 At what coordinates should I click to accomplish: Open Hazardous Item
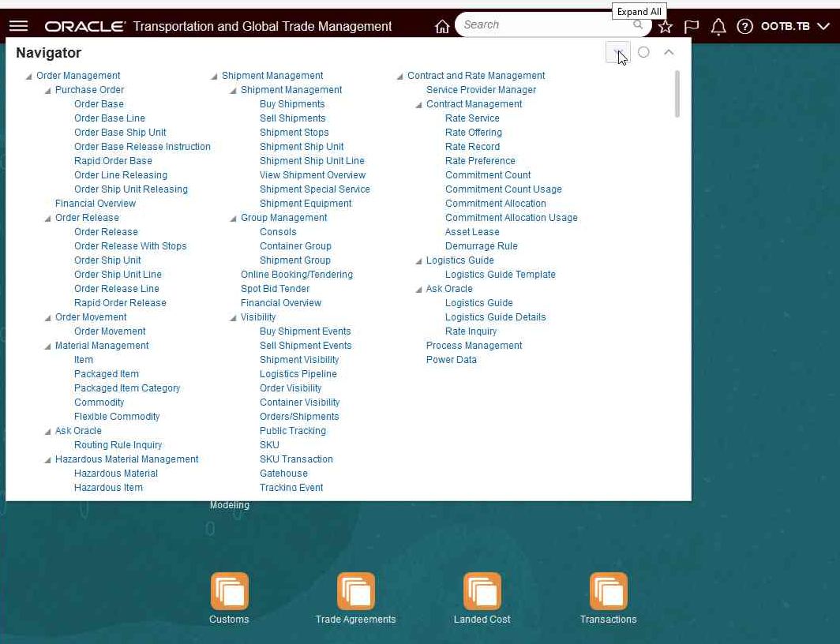pos(108,487)
